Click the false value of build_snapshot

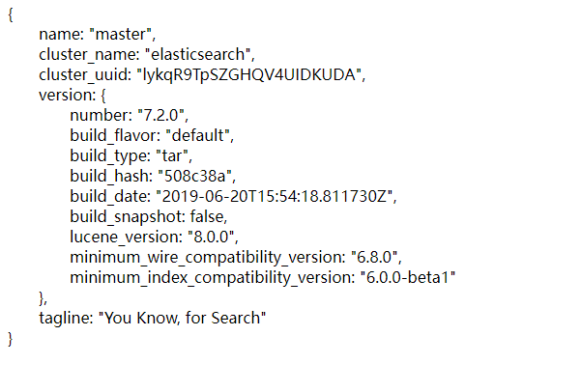(x=208, y=217)
